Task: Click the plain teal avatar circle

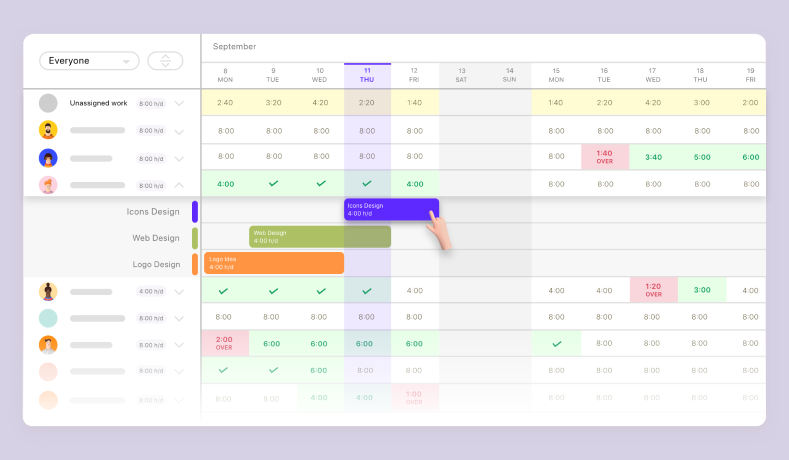Action: pyautogui.click(x=48, y=318)
